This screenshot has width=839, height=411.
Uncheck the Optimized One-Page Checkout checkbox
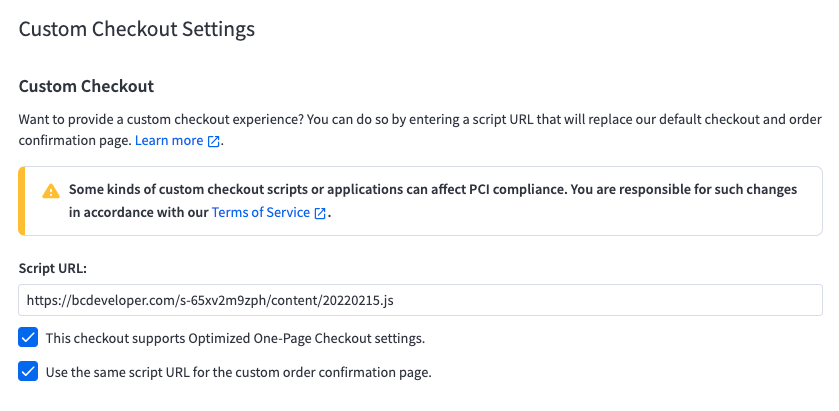(28, 337)
